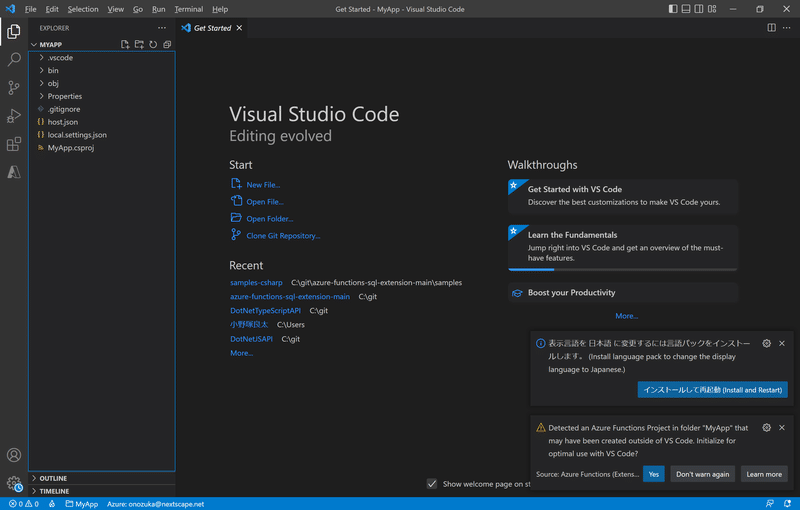Viewport: 800px width, 510px height.
Task: Click New Folder icon in MYAPP header
Action: 139,44
